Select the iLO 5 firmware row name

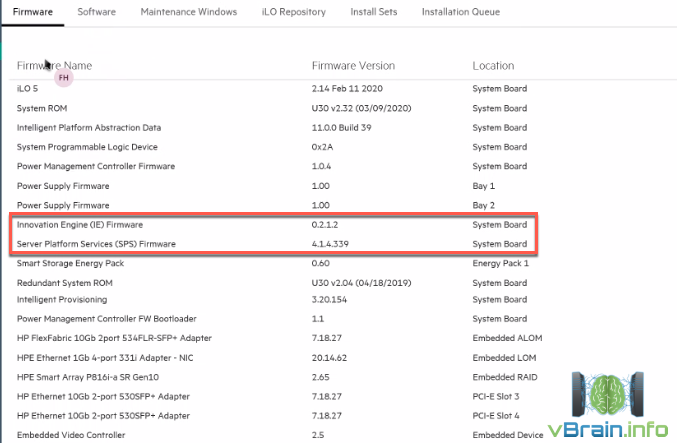click(x=27, y=89)
